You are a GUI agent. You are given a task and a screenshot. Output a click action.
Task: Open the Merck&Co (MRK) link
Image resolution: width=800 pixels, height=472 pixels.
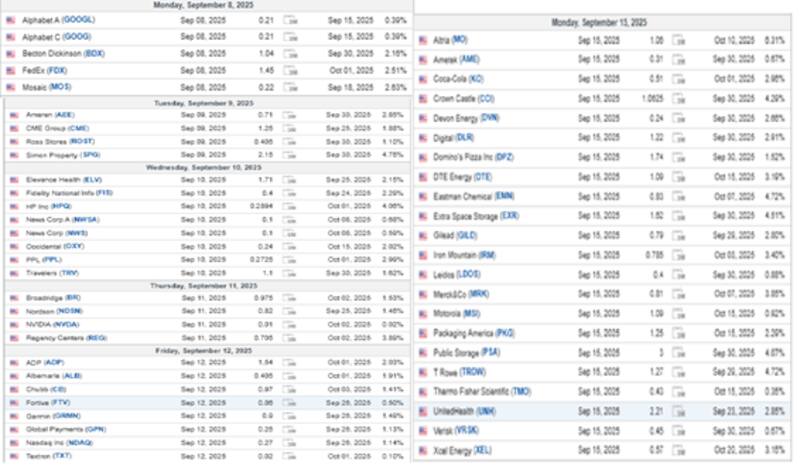(461, 294)
